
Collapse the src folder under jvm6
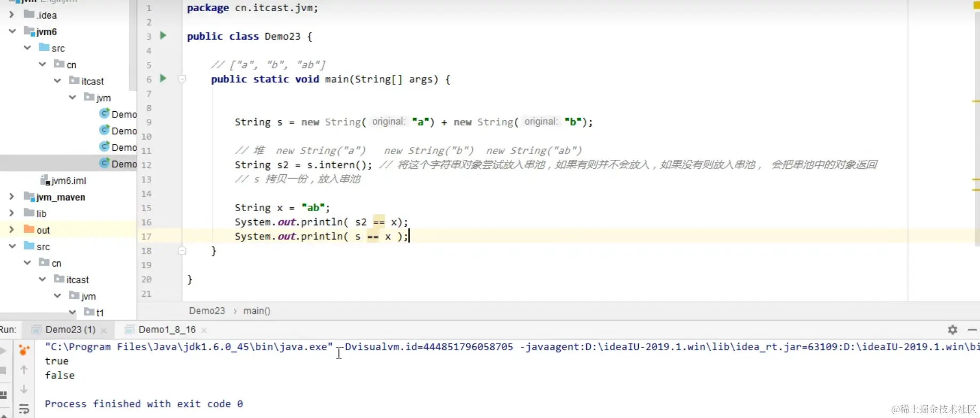click(27, 48)
